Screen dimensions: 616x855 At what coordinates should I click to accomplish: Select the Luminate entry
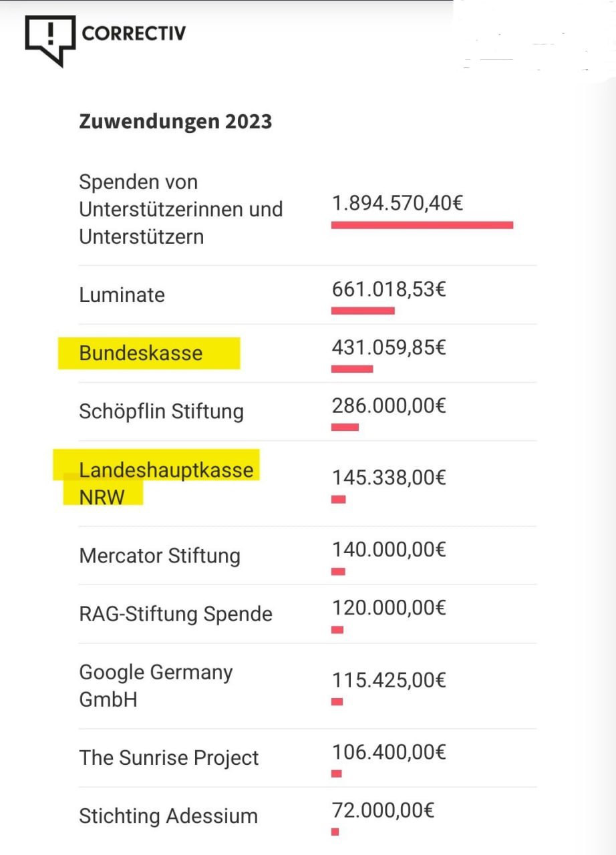point(122,295)
